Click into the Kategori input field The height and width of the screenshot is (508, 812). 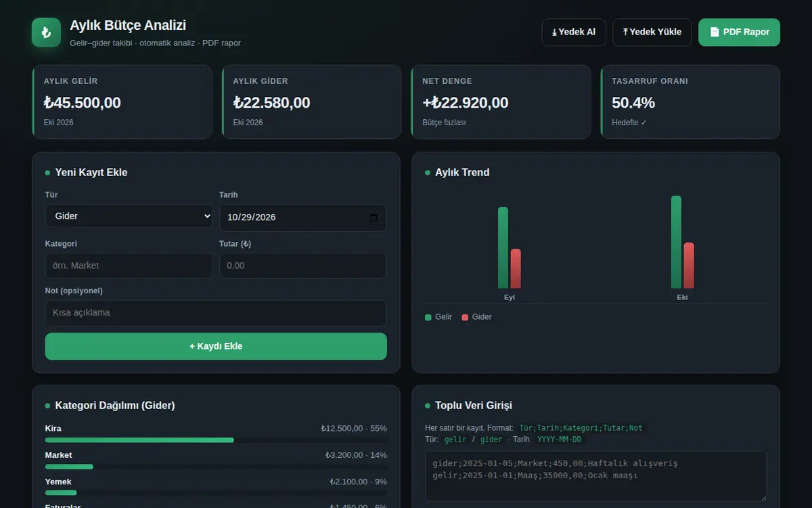(x=129, y=266)
